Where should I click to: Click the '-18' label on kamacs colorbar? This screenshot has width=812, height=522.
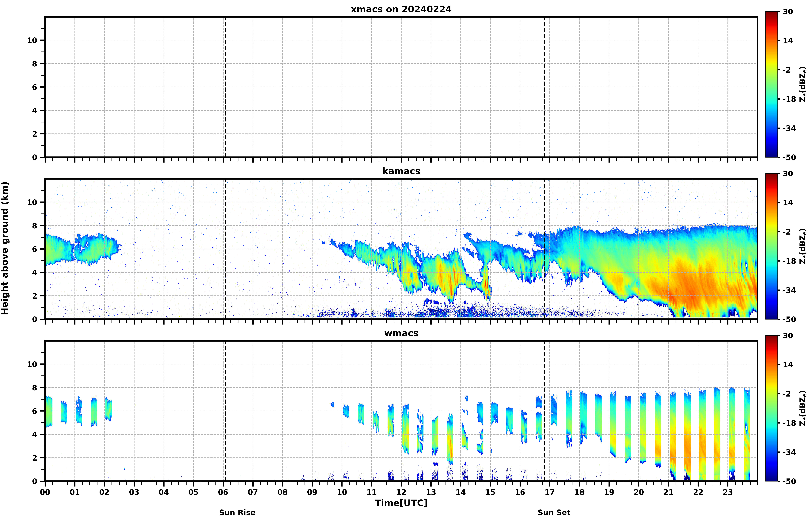(x=789, y=261)
